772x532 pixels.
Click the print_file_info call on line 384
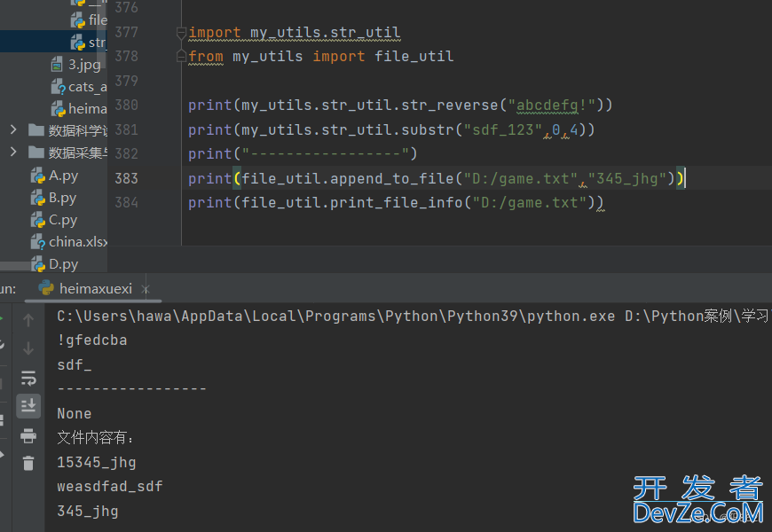pyautogui.click(x=397, y=203)
